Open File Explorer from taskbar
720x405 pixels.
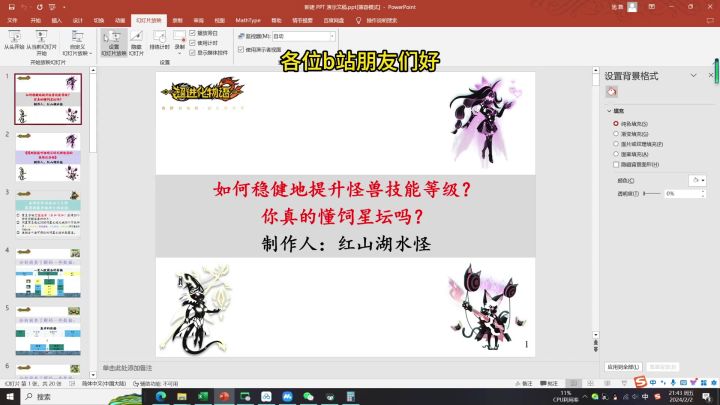(182, 396)
